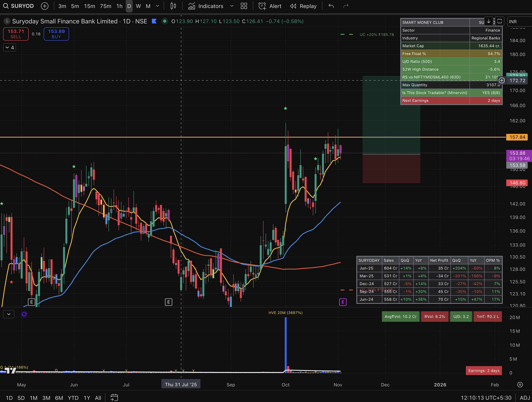Select the D daily timeframe
Image resolution: width=532 pixels, height=402 pixels.
pyautogui.click(x=129, y=6)
